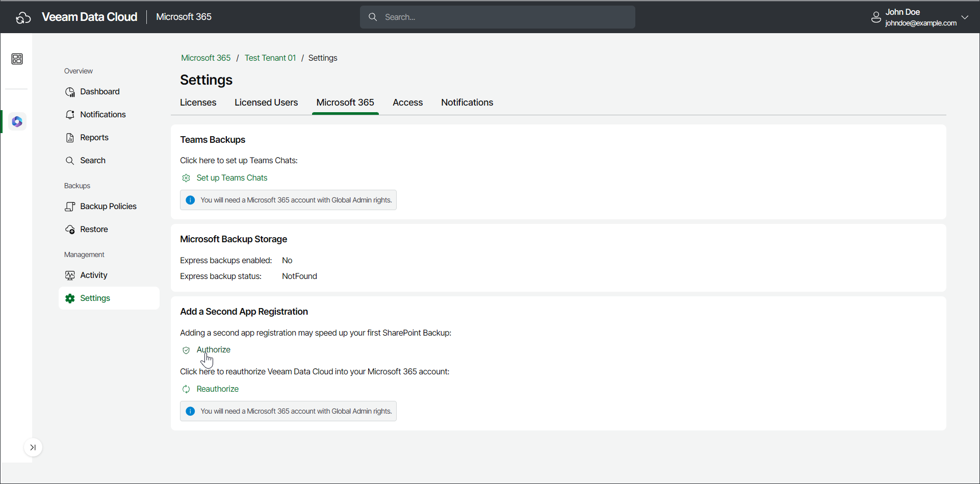This screenshot has width=980, height=484.
Task: Expand the sidebar with the collapse arrow button
Action: [x=33, y=447]
